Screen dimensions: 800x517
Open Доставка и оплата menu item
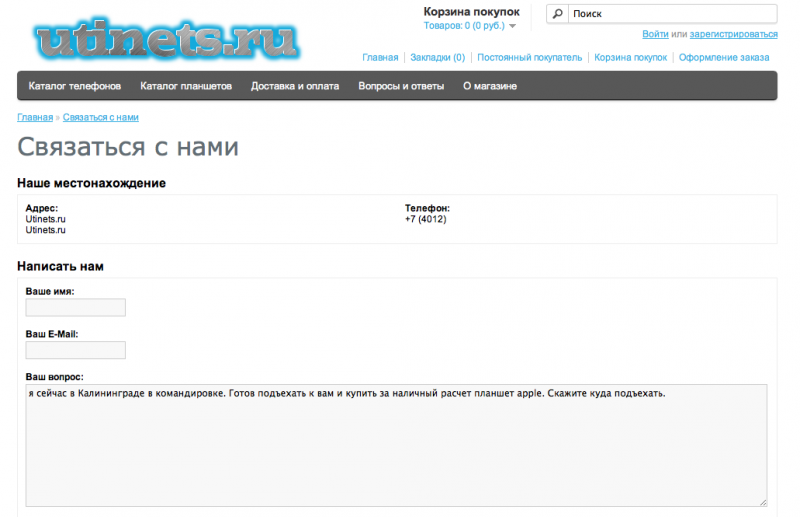[x=295, y=86]
